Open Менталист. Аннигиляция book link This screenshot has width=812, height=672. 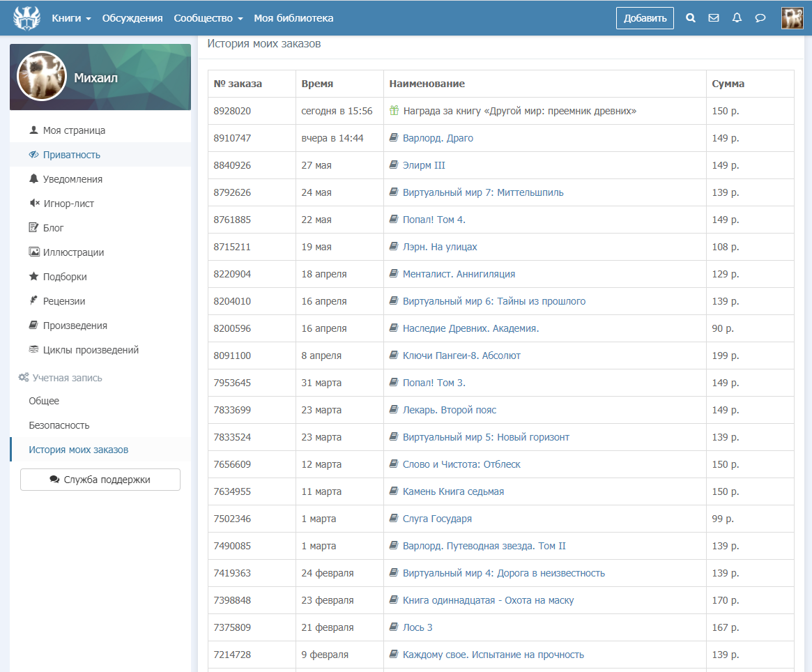[x=459, y=274]
